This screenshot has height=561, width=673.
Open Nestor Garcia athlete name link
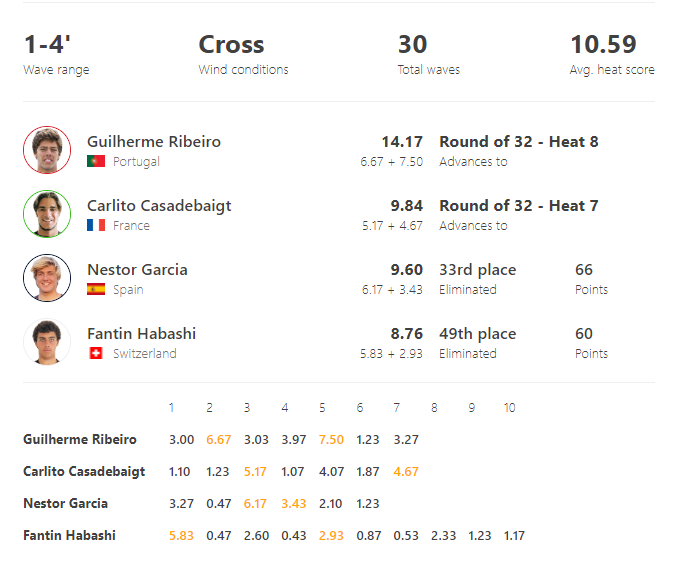[x=137, y=270]
